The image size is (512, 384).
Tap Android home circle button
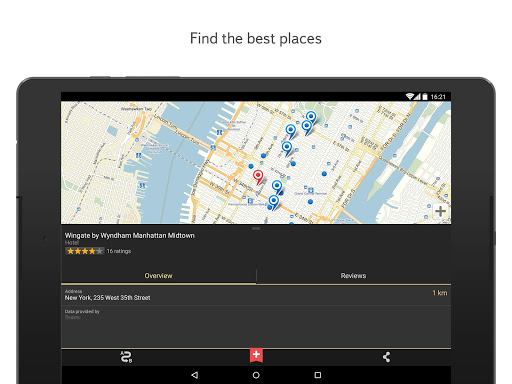tap(256, 375)
